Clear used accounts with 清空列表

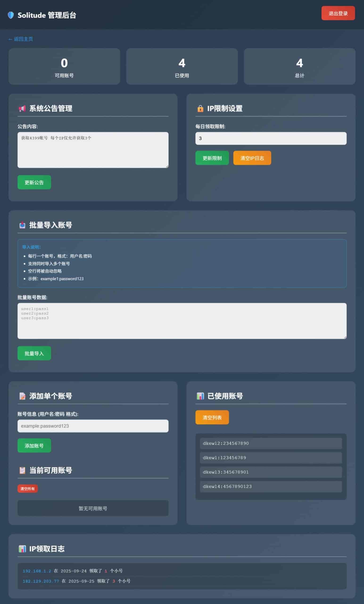click(212, 417)
